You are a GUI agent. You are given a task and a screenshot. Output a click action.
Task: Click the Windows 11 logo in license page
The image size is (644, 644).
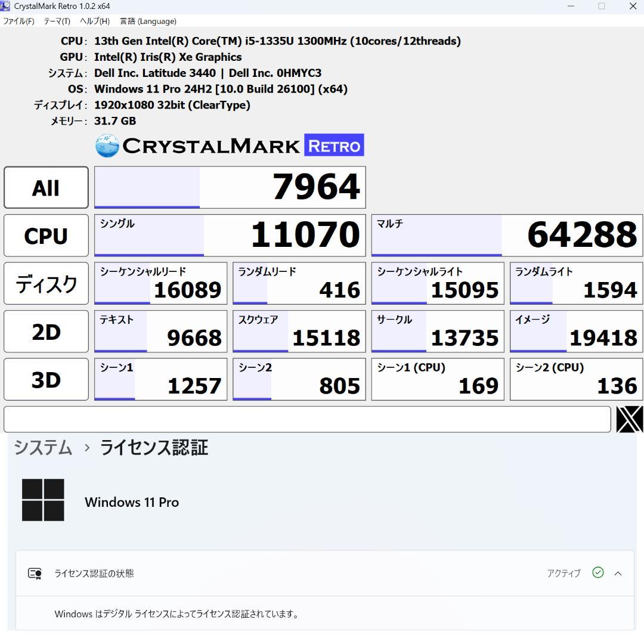click(x=43, y=500)
